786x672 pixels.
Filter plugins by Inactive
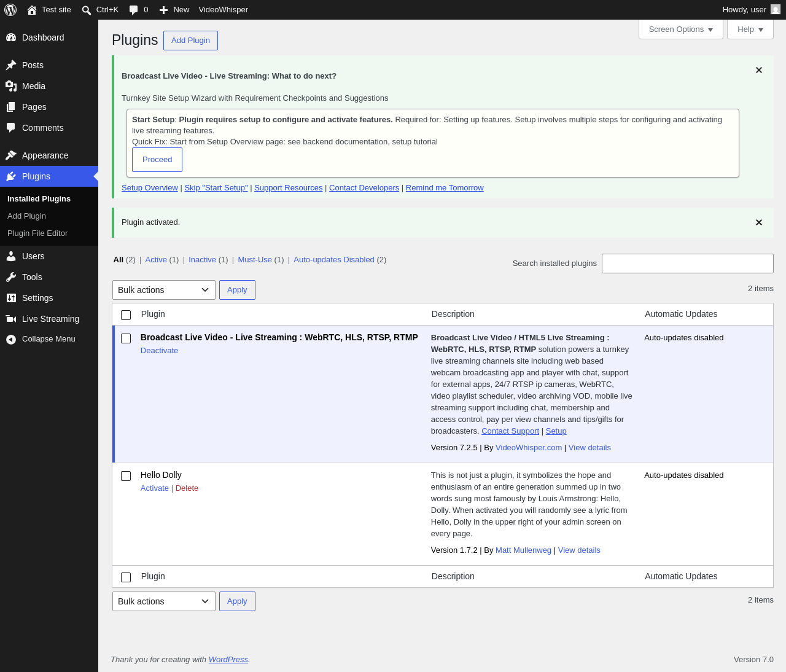click(202, 260)
